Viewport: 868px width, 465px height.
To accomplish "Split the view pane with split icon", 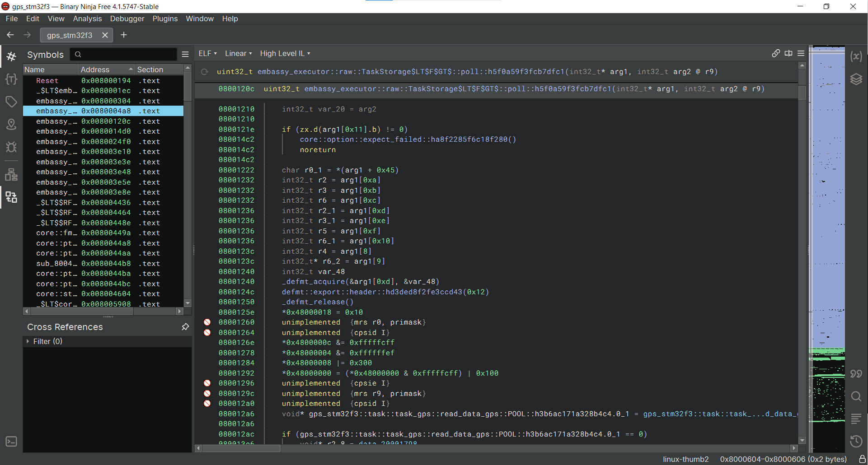I will [x=788, y=53].
